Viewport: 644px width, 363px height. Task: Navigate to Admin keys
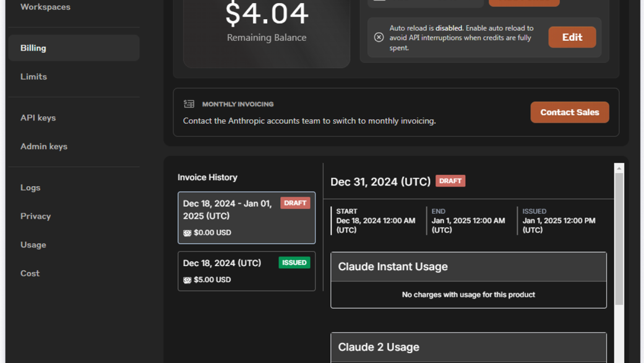(44, 147)
